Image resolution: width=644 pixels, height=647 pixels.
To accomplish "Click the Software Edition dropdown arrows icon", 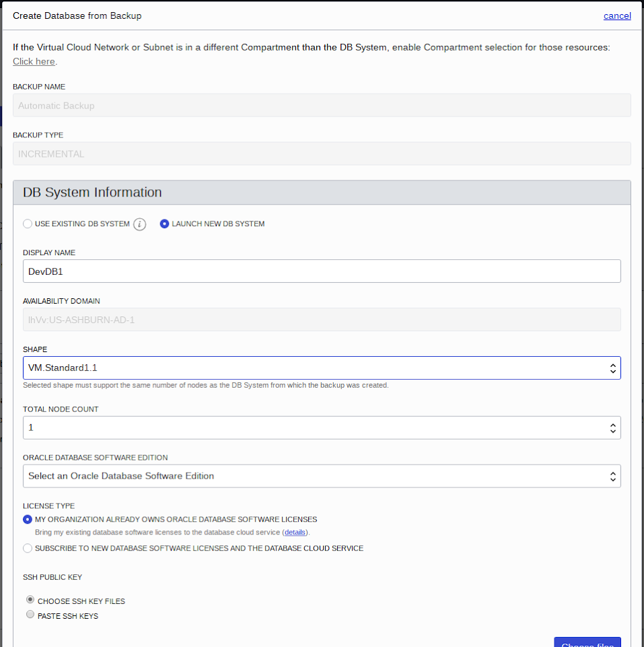I will pyautogui.click(x=612, y=476).
